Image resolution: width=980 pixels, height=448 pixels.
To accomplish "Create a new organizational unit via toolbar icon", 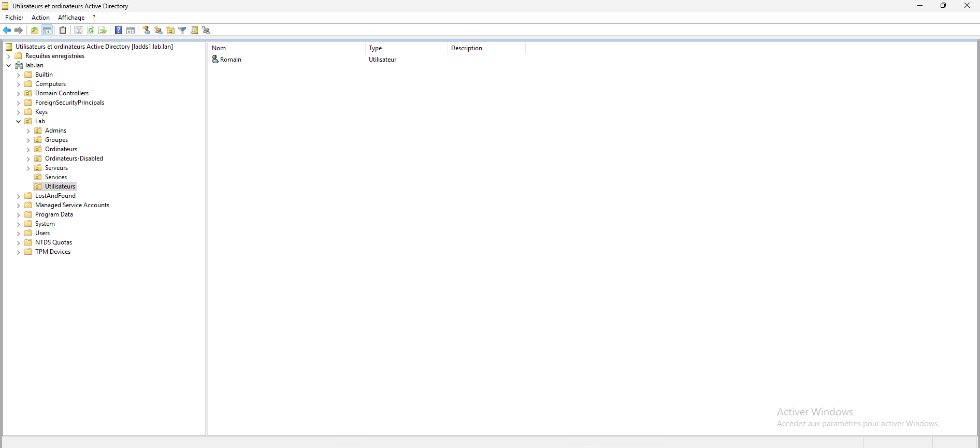I will tap(170, 31).
